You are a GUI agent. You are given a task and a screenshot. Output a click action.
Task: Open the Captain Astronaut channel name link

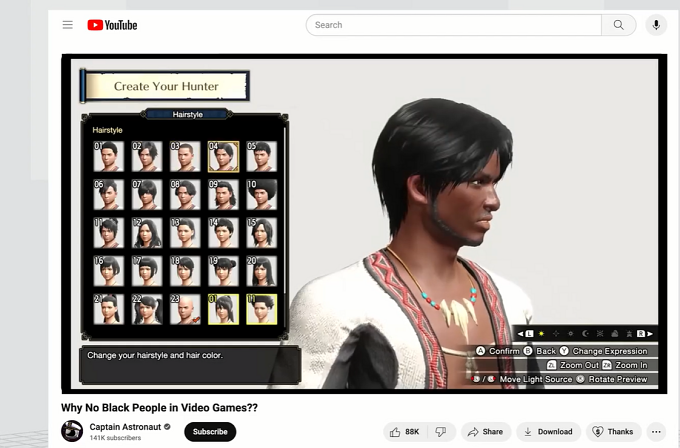point(125,427)
